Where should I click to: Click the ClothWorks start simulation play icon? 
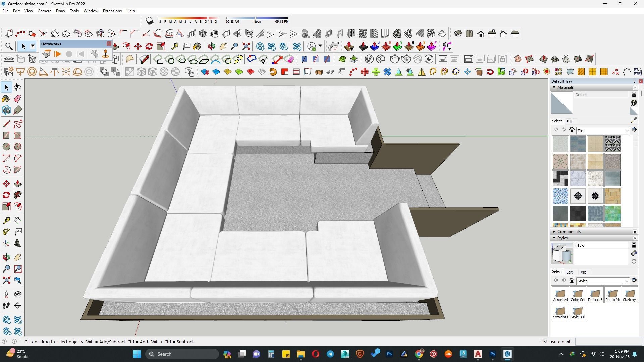click(57, 54)
